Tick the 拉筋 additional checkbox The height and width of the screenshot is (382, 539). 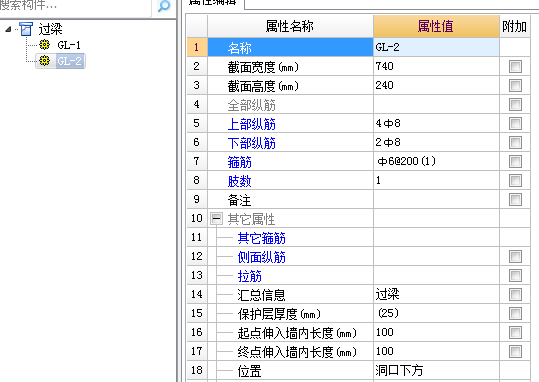pyautogui.click(x=515, y=275)
